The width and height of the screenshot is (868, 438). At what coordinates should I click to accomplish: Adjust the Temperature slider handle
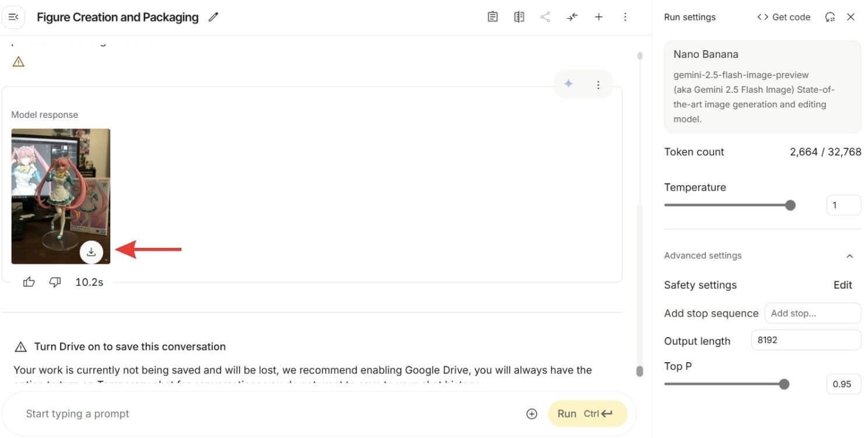(790, 205)
